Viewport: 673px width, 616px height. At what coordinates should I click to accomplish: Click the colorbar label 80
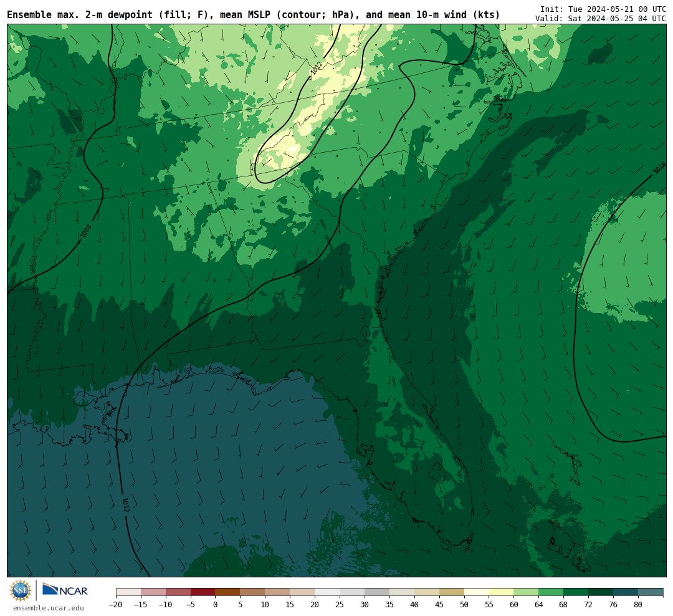pos(638,605)
